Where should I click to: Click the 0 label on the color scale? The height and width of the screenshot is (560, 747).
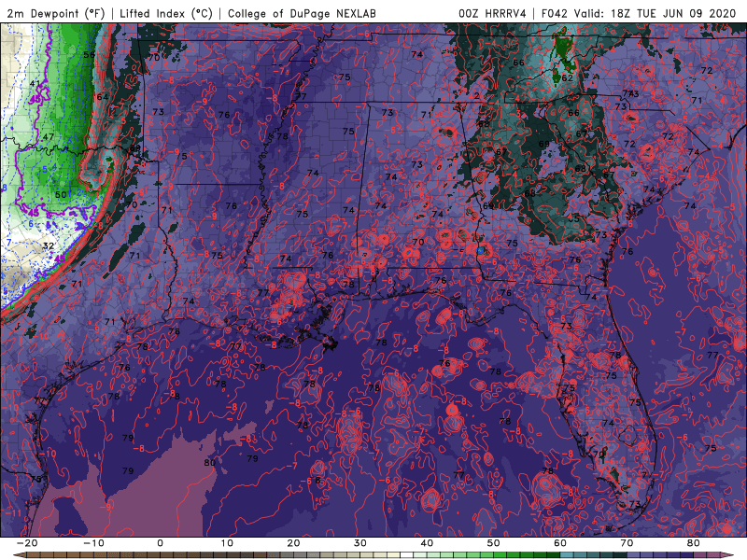(160, 543)
